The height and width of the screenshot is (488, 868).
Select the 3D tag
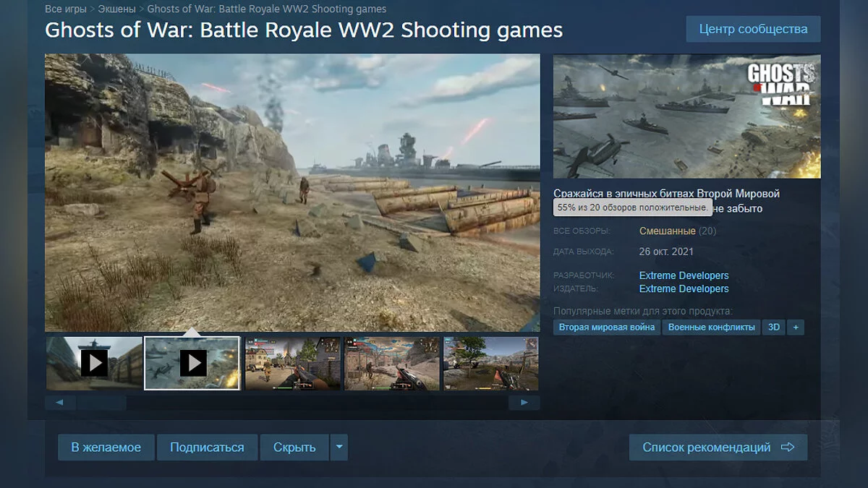click(x=774, y=328)
